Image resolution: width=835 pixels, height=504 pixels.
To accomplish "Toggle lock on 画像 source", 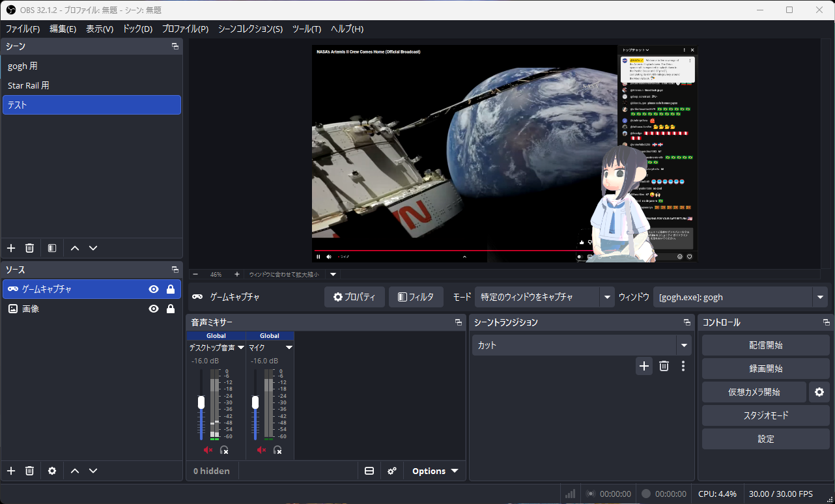I will (171, 309).
